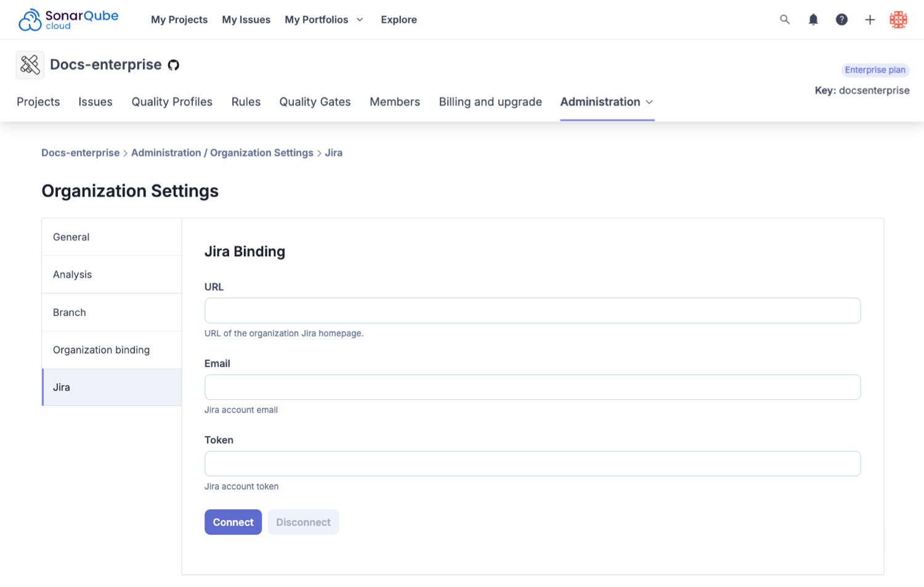This screenshot has width=924, height=587.
Task: Open the search magnifier icon
Action: click(x=785, y=20)
